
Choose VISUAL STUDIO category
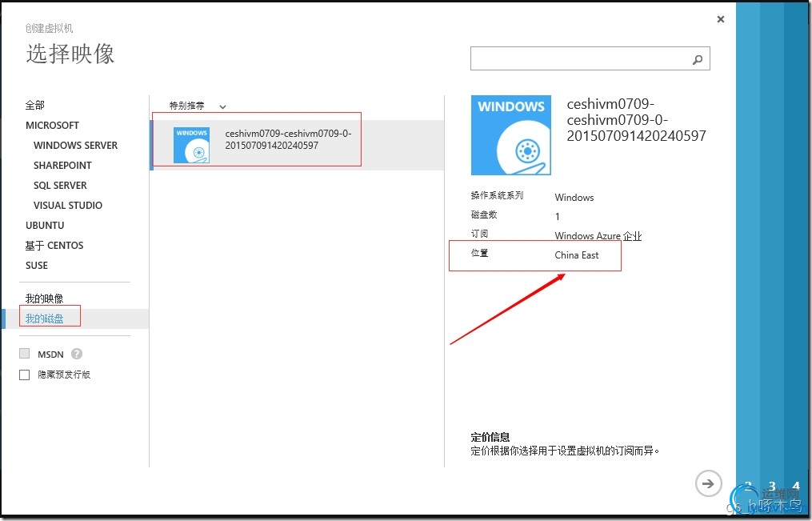68,206
